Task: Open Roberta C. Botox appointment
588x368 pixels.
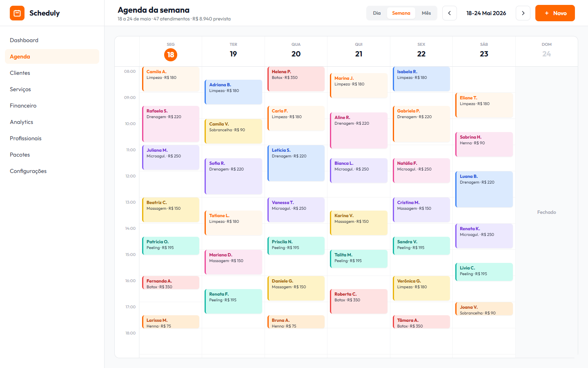Action: (359, 301)
